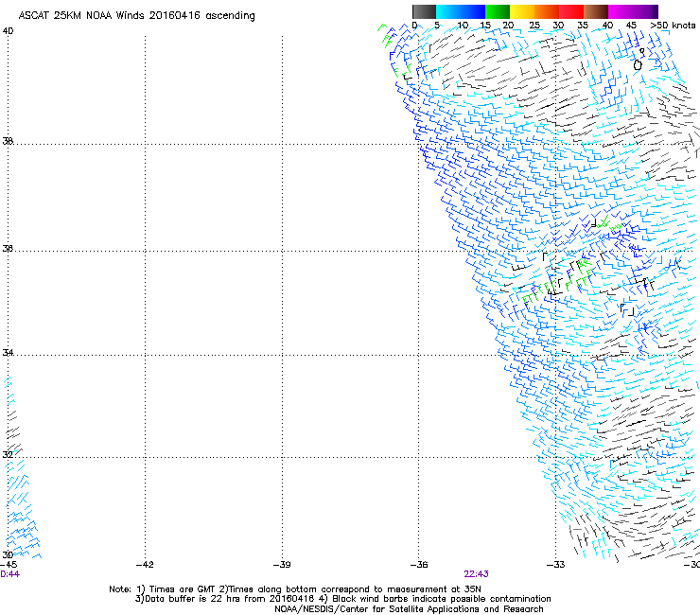Click the latitude label '34'

pyautogui.click(x=8, y=353)
